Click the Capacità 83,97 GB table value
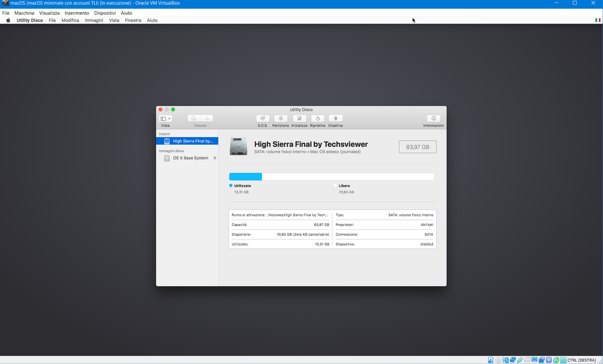This screenshot has width=603, height=364. coord(322,225)
